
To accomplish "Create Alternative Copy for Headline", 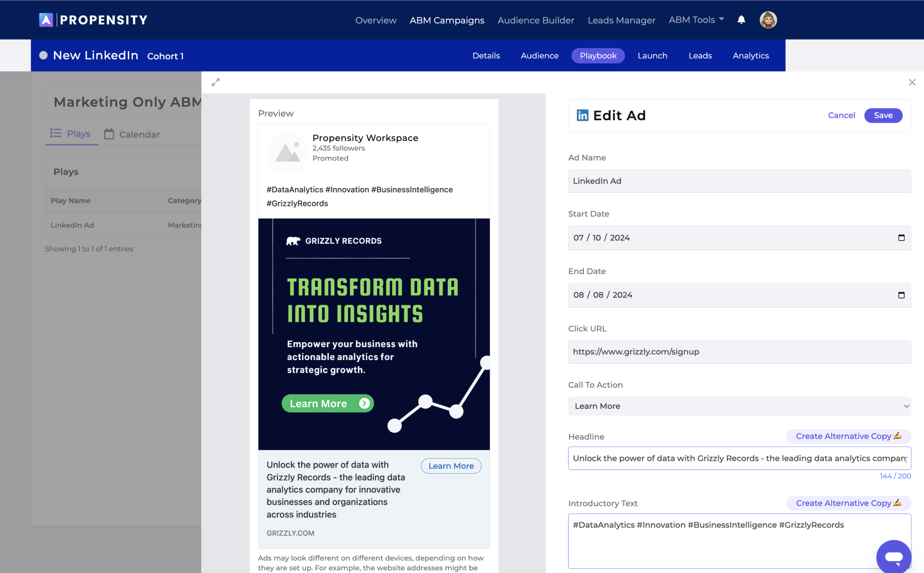I will 849,436.
